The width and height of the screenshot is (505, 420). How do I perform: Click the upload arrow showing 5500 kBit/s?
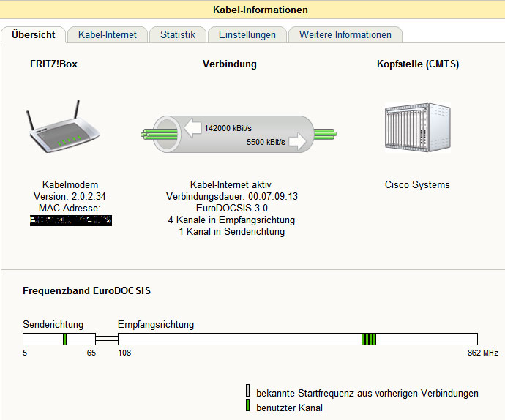(x=299, y=140)
